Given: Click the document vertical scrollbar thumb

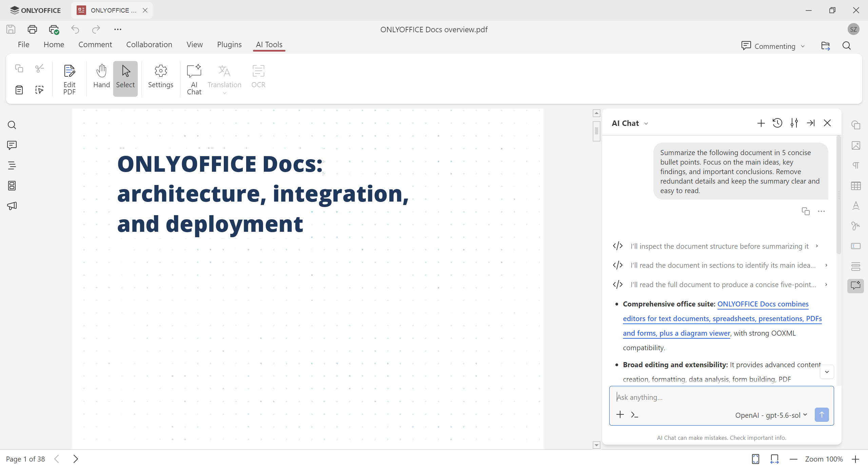Looking at the screenshot, I should (x=597, y=131).
